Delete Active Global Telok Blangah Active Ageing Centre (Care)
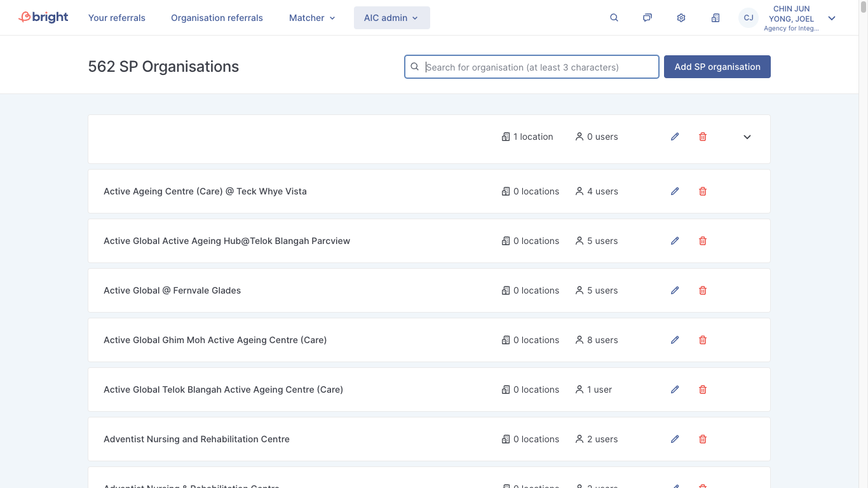This screenshot has width=868, height=488. [x=703, y=390]
